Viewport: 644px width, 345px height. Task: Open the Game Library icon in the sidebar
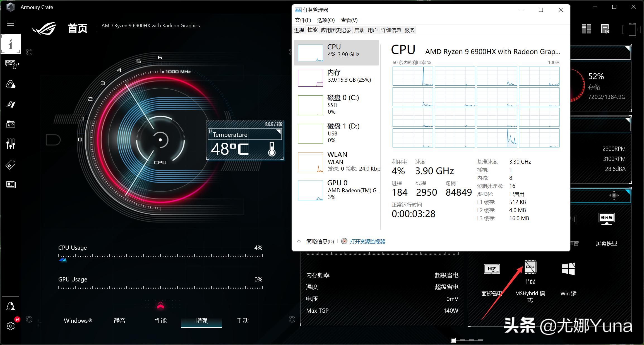[11, 125]
